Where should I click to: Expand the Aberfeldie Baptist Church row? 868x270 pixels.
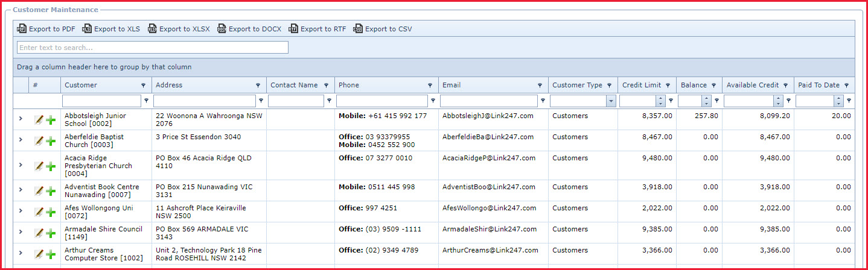pyautogui.click(x=21, y=140)
